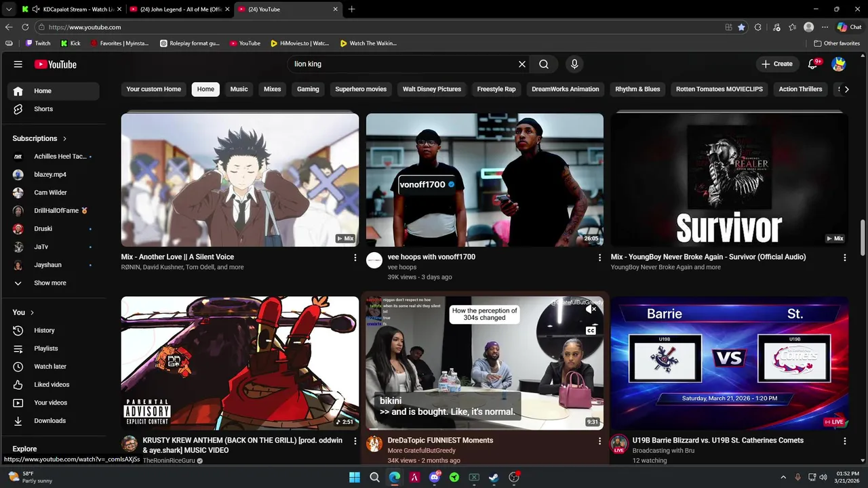Expand the Subscriptions section
The width and height of the screenshot is (868, 488).
[40, 138]
